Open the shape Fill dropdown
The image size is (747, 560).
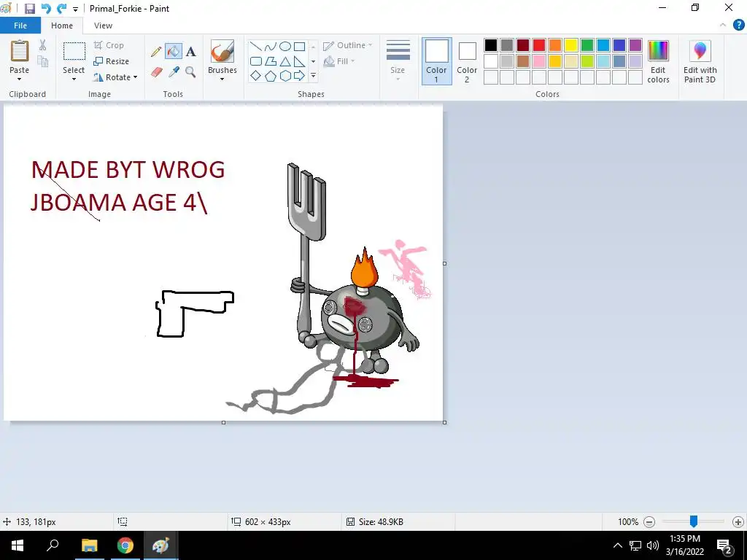click(338, 61)
